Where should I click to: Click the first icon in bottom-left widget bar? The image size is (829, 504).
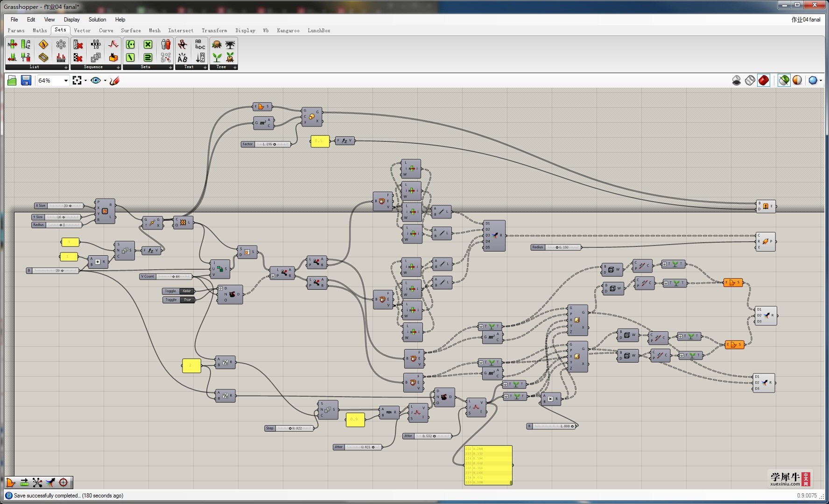(x=11, y=483)
